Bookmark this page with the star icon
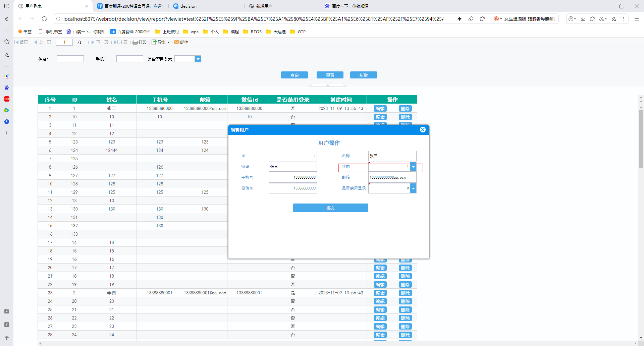The width and height of the screenshot is (644, 346). (x=482, y=19)
